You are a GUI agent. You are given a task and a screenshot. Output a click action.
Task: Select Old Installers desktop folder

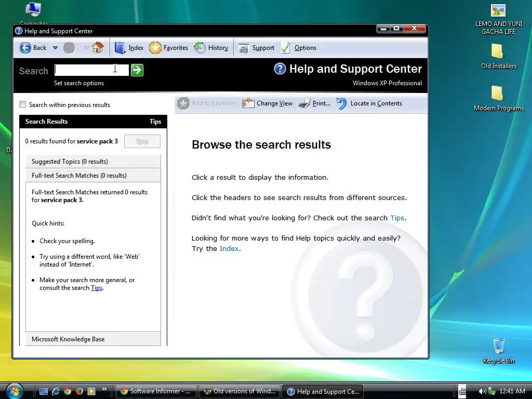point(498,56)
